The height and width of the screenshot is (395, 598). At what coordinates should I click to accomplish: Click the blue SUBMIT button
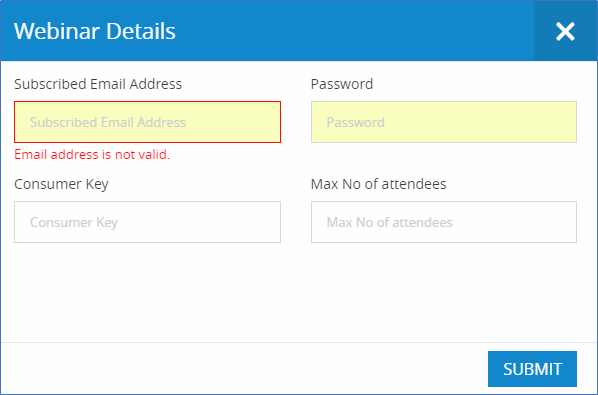tap(532, 369)
